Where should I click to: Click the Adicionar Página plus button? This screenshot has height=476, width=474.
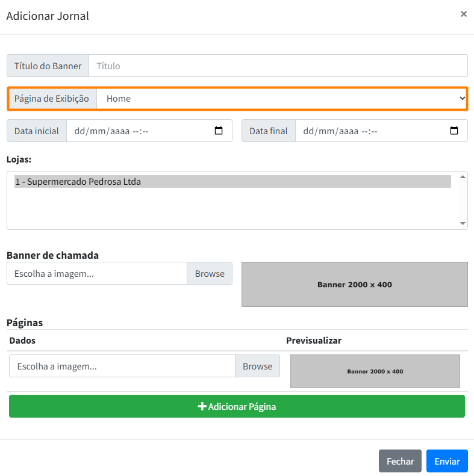tap(237, 406)
